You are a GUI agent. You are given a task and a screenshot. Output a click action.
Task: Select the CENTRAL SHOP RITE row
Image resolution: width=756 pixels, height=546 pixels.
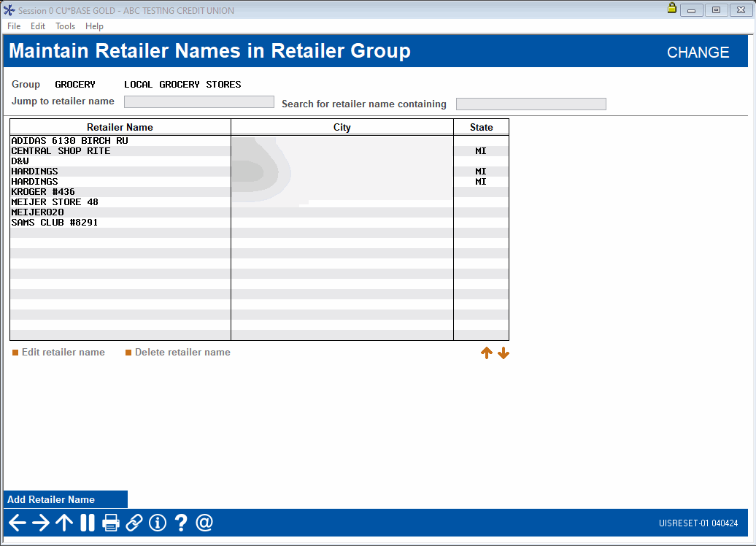pyautogui.click(x=259, y=151)
